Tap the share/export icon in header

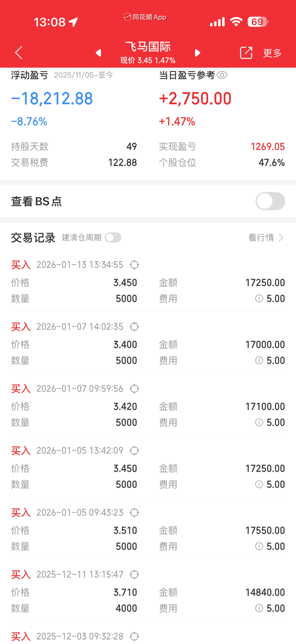point(246,52)
